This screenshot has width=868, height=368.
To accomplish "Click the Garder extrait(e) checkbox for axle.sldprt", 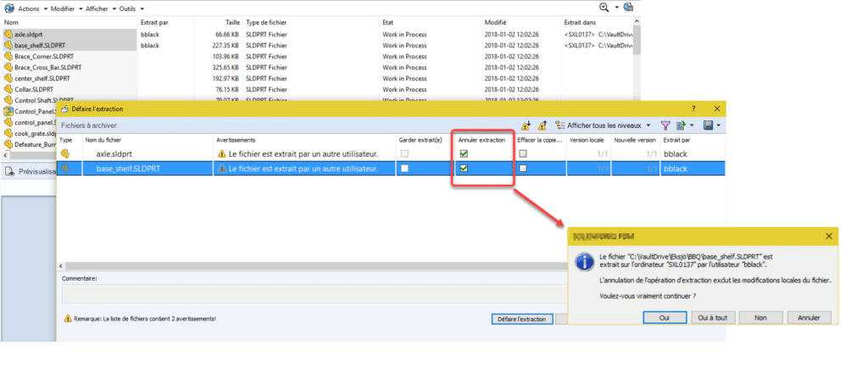I will (404, 153).
